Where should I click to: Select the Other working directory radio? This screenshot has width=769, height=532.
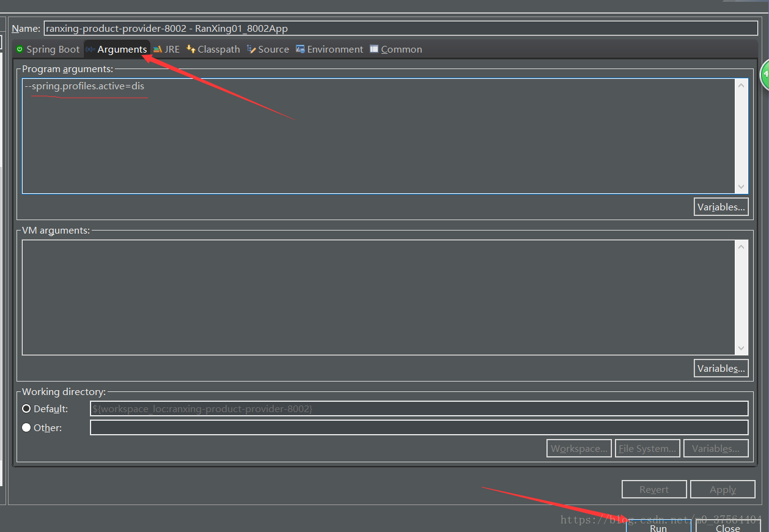(26, 427)
